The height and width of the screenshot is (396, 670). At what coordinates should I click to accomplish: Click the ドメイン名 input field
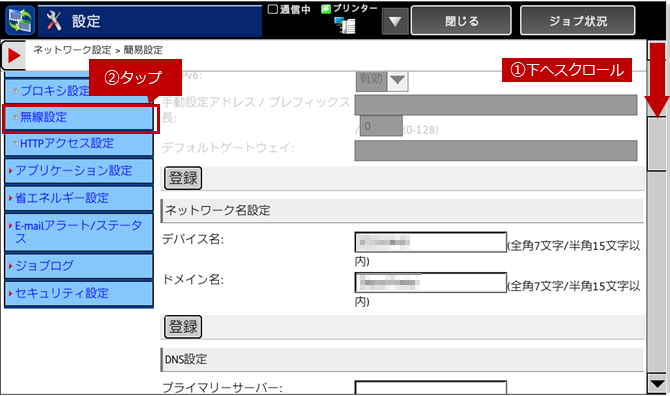pos(431,282)
